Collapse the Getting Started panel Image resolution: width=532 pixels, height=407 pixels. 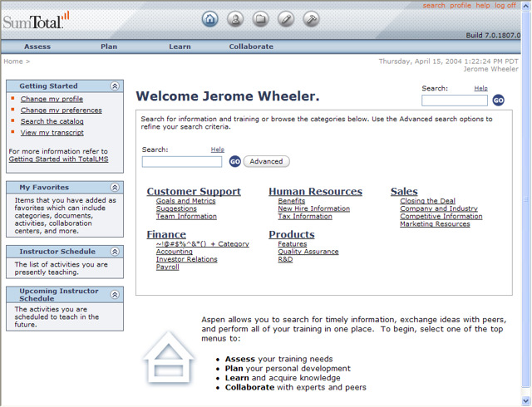(x=115, y=86)
